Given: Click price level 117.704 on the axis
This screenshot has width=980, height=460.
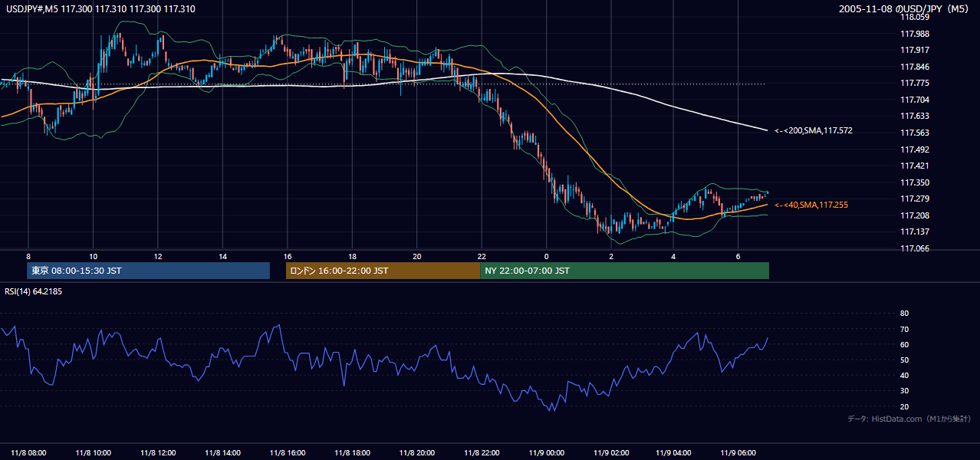Looking at the screenshot, I should pos(915,100).
